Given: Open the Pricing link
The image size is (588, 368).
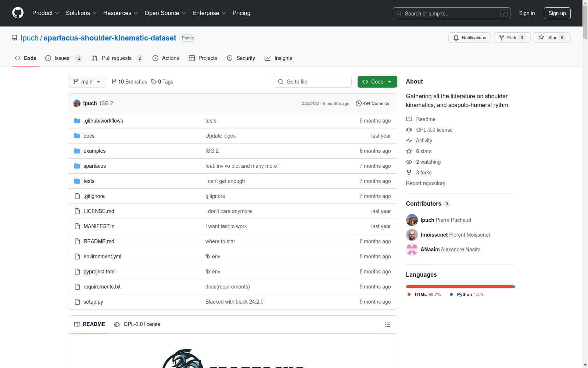Looking at the screenshot, I should click(241, 13).
